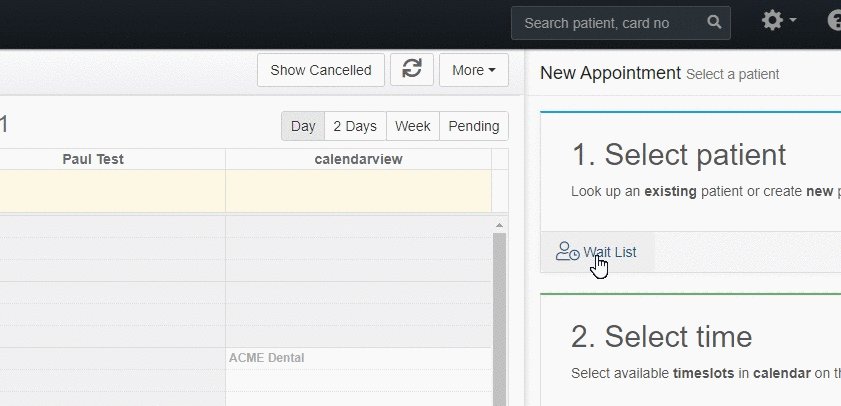Click Show Cancelled button
This screenshot has height=406, width=841.
(321, 70)
